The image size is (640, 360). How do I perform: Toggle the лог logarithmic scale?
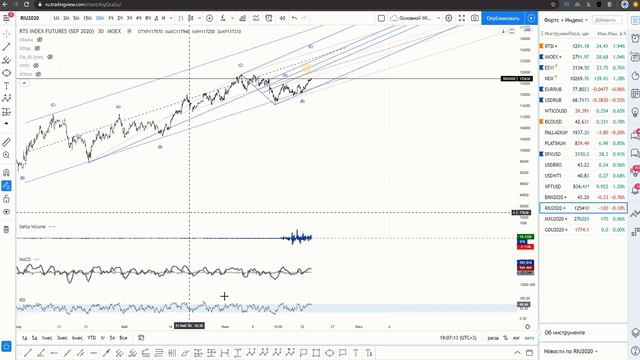pos(516,338)
